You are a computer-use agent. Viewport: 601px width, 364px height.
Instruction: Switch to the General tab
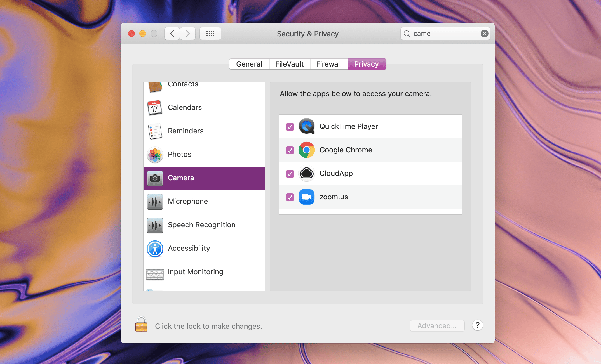(249, 64)
